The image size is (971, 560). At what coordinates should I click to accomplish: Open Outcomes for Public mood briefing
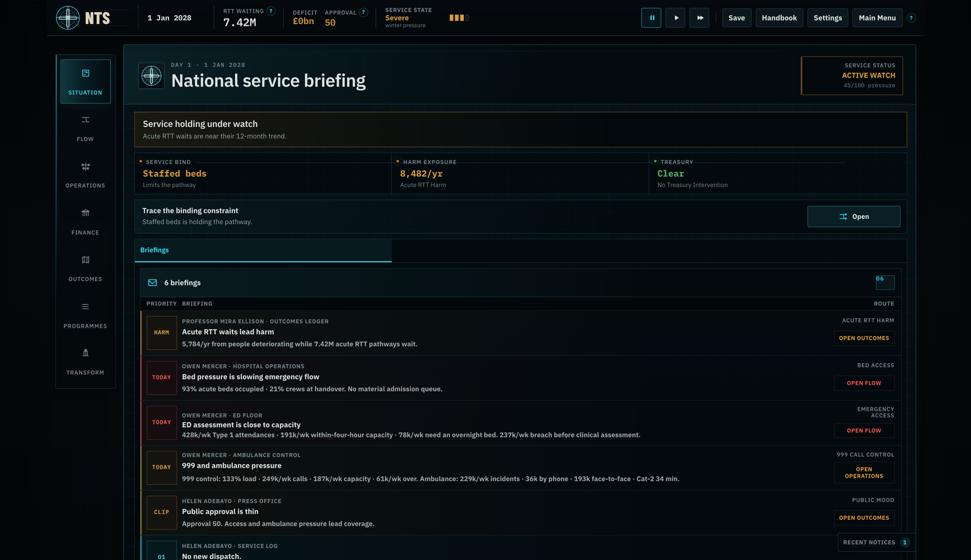point(864,518)
